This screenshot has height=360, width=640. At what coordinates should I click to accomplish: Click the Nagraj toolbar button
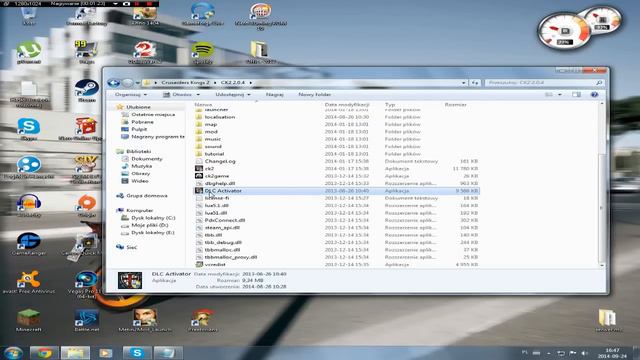[274, 95]
